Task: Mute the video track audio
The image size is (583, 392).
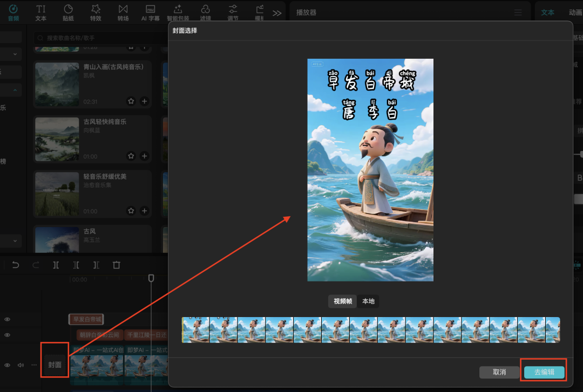Action: (21, 365)
